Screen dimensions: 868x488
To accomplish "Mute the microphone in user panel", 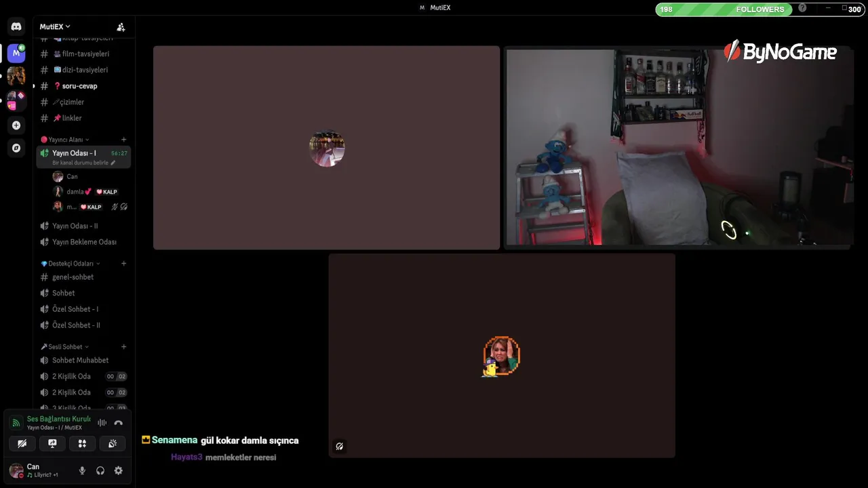I will (82, 470).
